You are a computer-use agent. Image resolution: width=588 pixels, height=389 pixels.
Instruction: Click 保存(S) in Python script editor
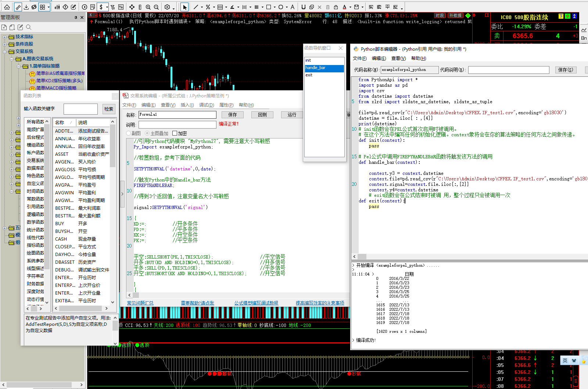point(566,70)
